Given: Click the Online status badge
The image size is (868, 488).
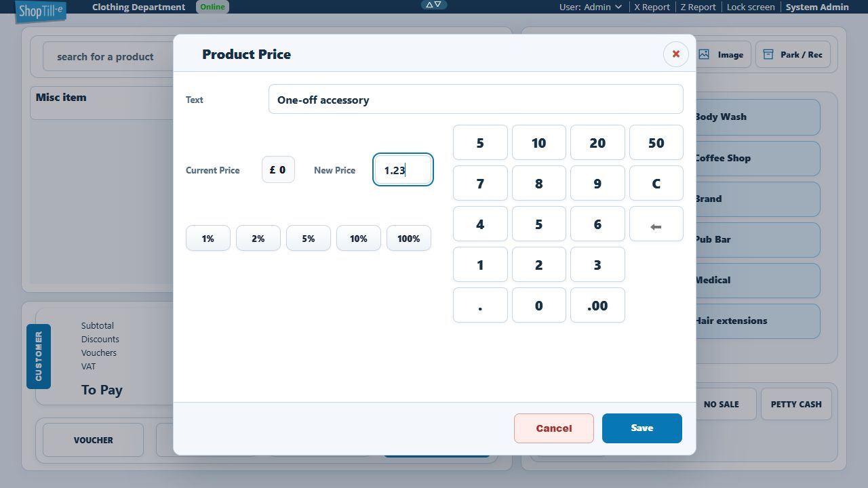Looking at the screenshot, I should pyautogui.click(x=212, y=7).
